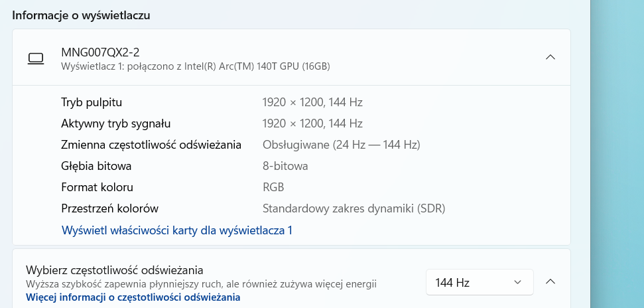Click the laptop display icon beside MNG007QX2-2
Screen dimensions: 644x308
pyautogui.click(x=36, y=58)
